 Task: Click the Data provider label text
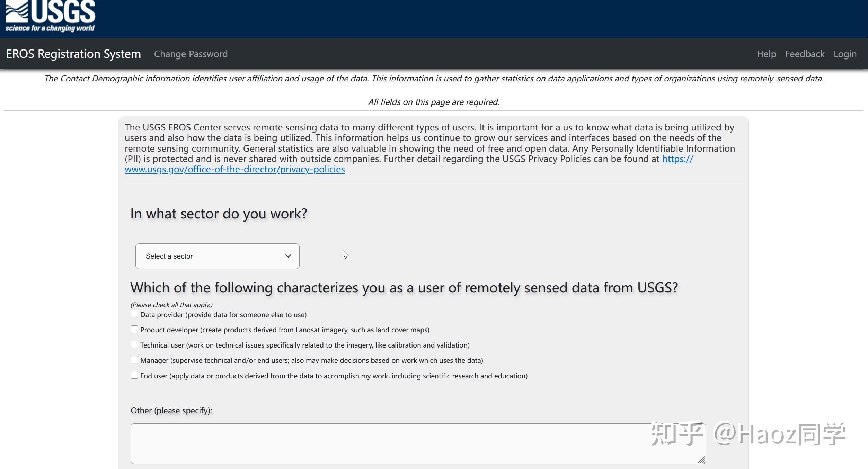click(223, 315)
